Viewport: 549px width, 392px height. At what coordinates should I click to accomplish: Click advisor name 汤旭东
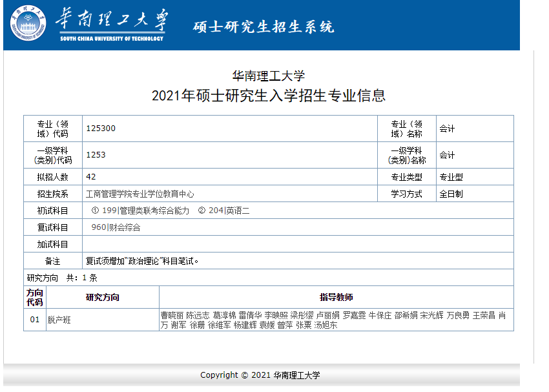point(326,325)
